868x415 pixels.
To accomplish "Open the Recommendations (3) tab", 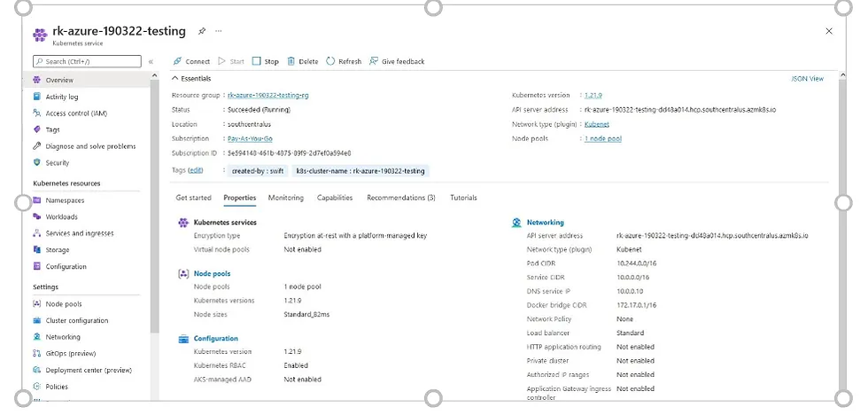I will point(401,198).
